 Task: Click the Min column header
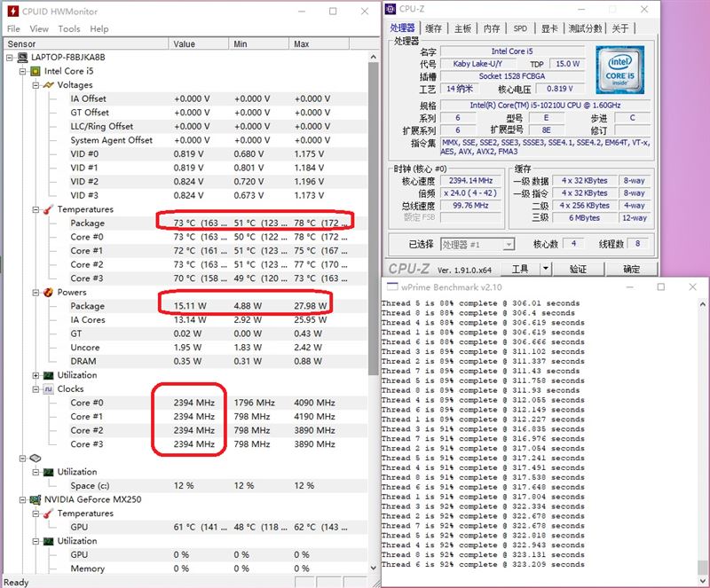coord(258,44)
